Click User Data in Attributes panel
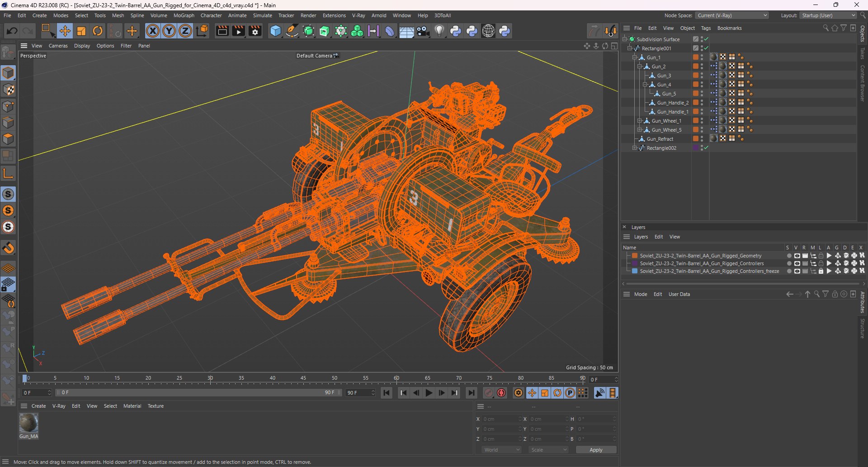Image resolution: width=868 pixels, height=467 pixels. point(679,294)
